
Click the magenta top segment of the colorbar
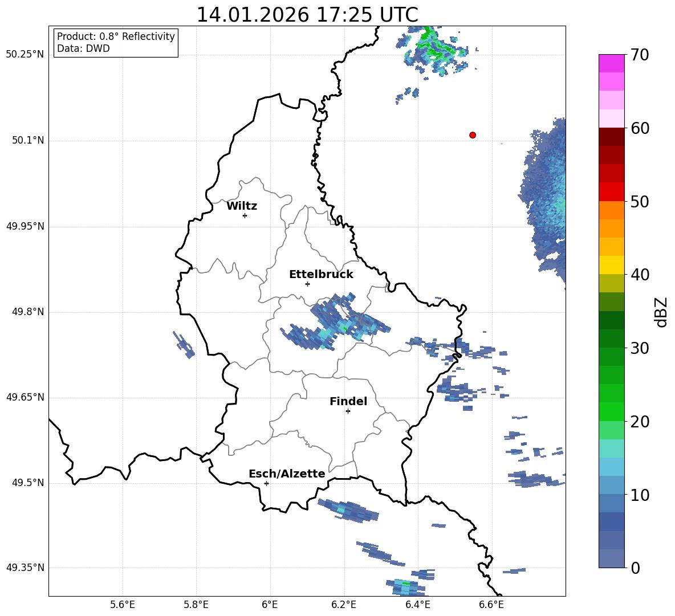611,63
